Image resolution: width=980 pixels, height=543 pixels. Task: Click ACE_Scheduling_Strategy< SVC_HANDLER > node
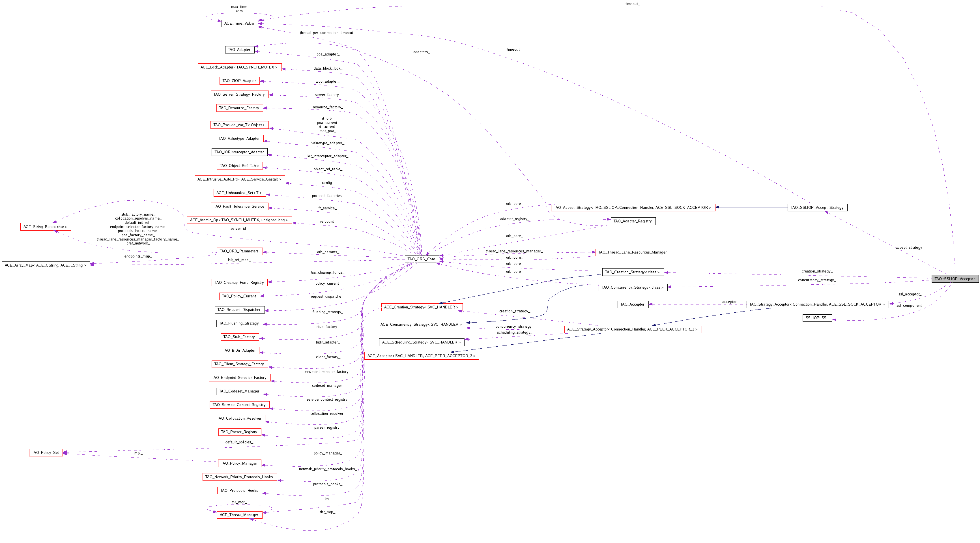[x=421, y=342]
